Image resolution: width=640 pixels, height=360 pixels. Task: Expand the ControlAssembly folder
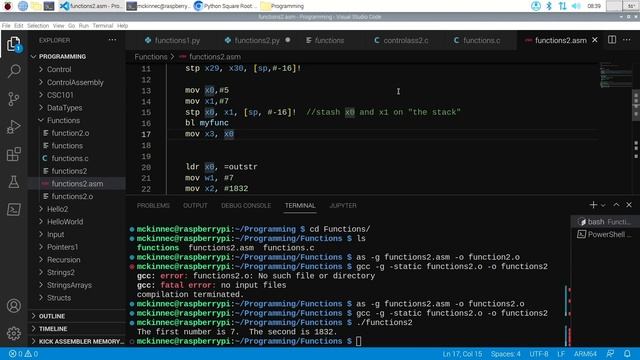pyautogui.click(x=75, y=82)
